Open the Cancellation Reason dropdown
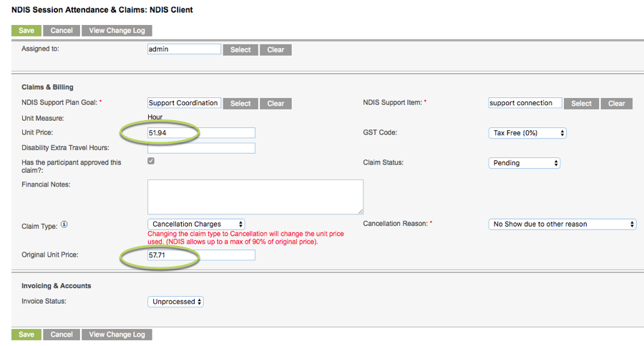This screenshot has height=346, width=644. tap(562, 224)
